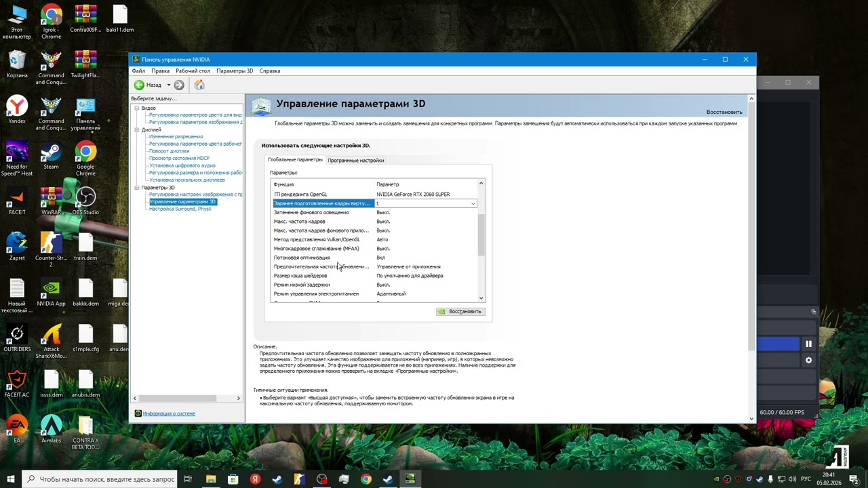The height and width of the screenshot is (488, 868).
Task: Open Need for Speed Heat shortcut
Action: pos(16,160)
